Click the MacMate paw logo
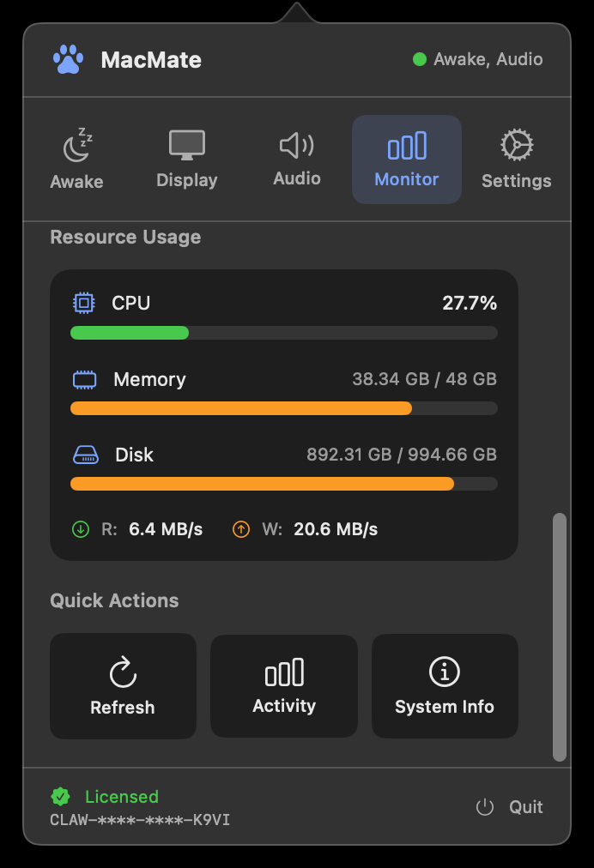 [x=67, y=59]
